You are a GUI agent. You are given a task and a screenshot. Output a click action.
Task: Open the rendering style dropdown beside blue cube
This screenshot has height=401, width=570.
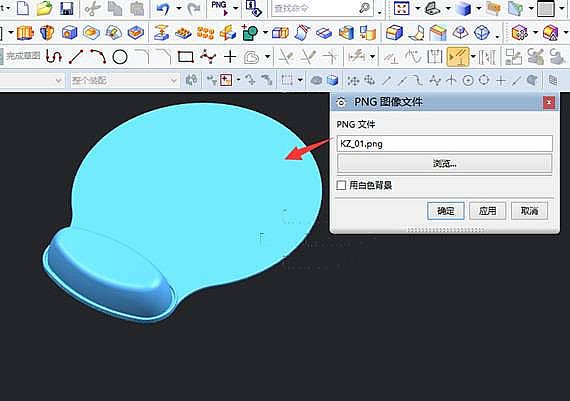pos(479,8)
